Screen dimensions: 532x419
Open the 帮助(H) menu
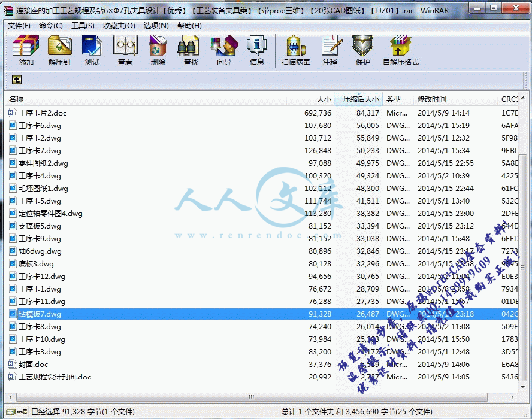(x=189, y=25)
